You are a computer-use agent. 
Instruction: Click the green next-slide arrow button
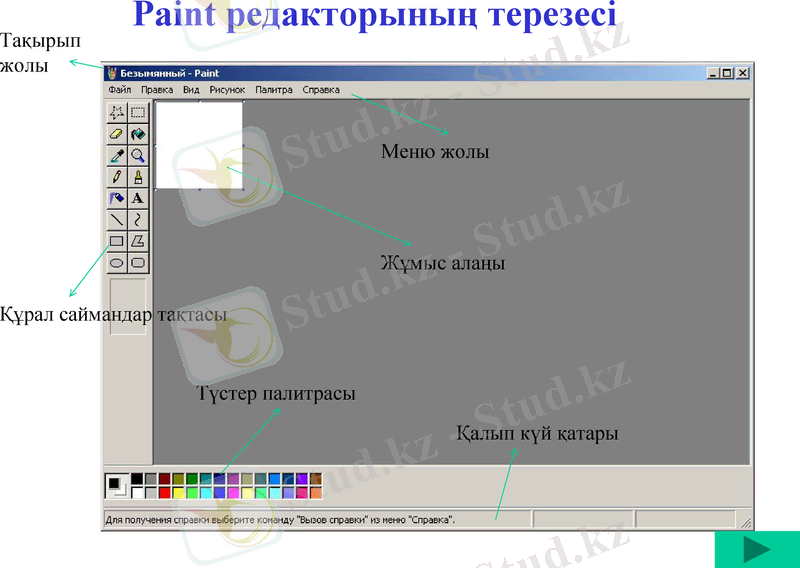pos(757,550)
